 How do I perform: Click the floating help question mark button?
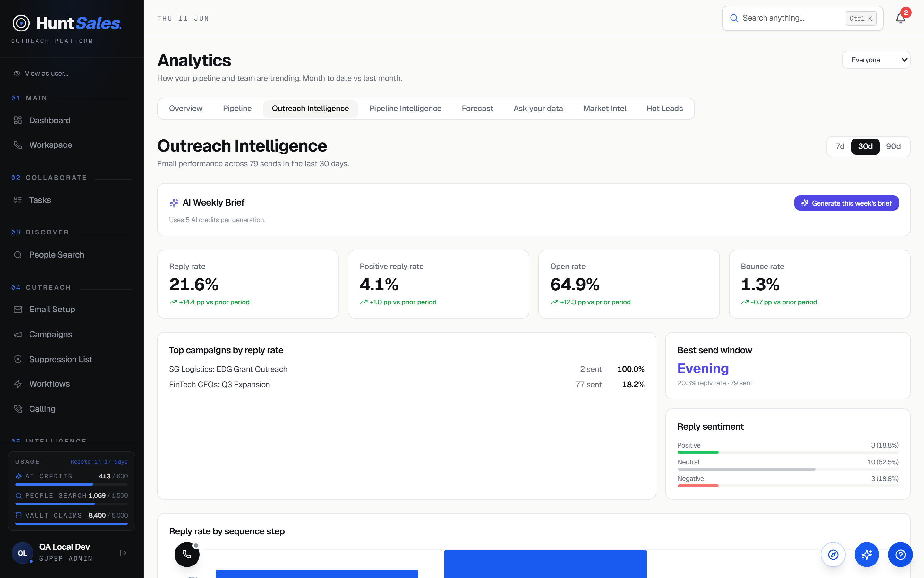(x=900, y=554)
